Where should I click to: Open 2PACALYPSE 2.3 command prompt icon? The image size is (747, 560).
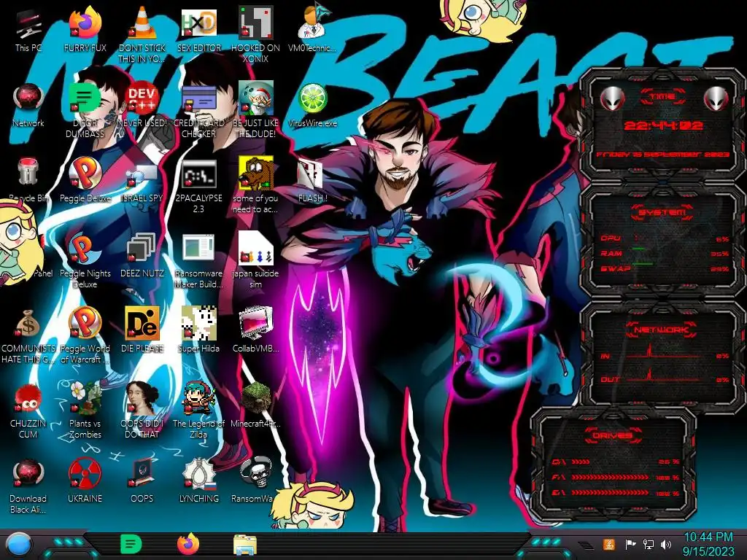click(x=198, y=174)
